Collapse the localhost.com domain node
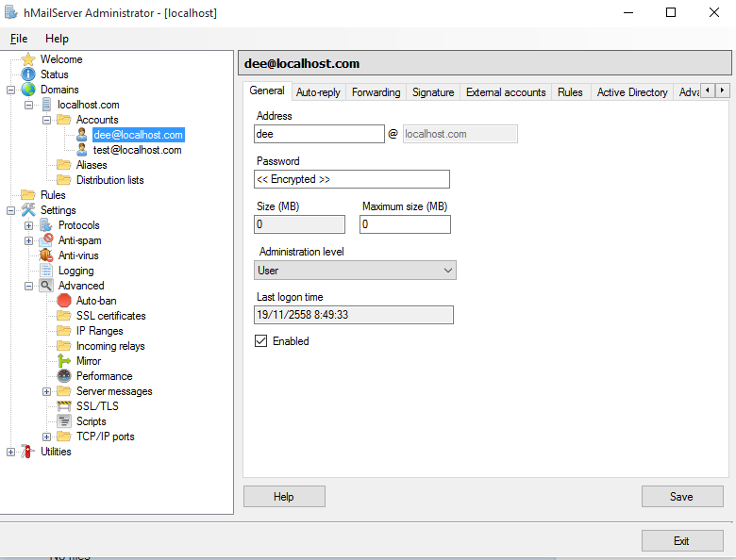 click(x=28, y=105)
